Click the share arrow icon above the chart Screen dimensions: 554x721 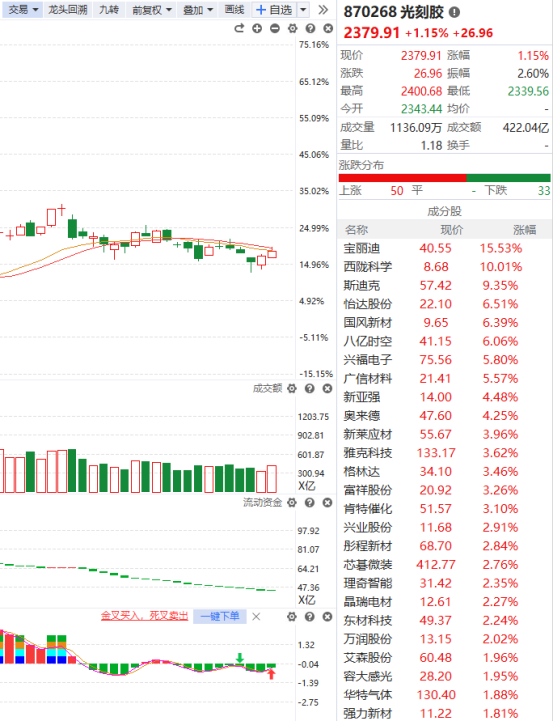(x=239, y=29)
